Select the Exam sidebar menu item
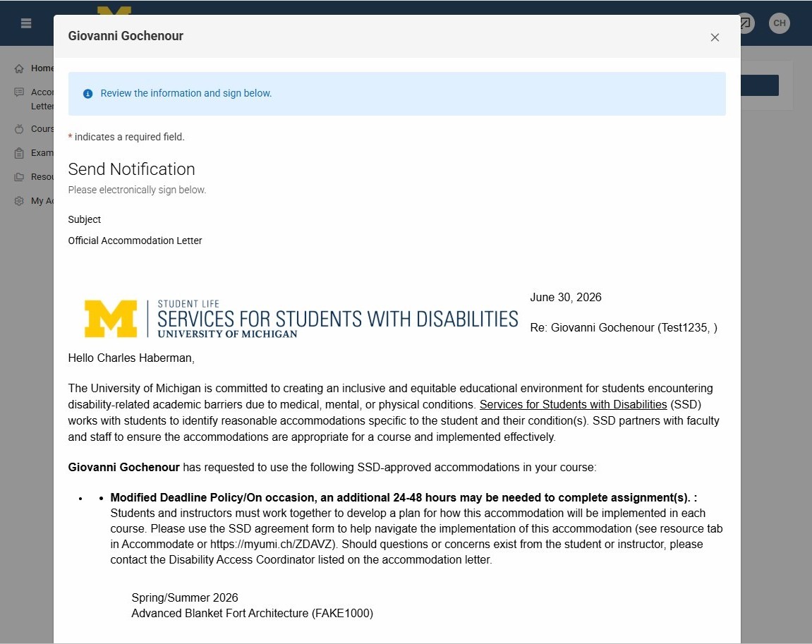The height and width of the screenshot is (644, 812). (x=34, y=153)
